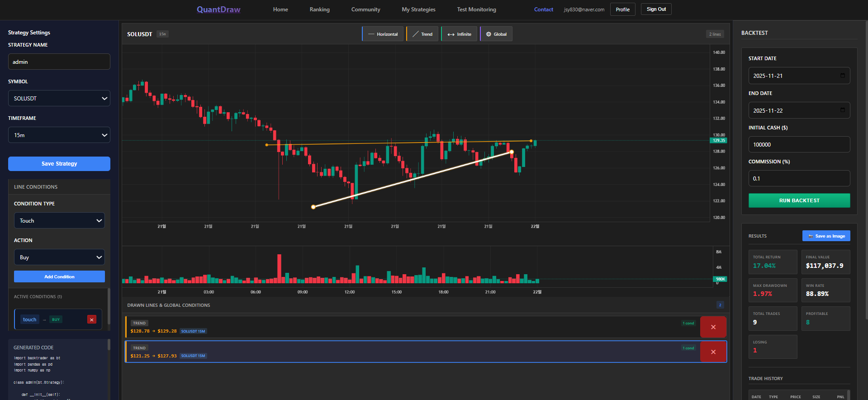The height and width of the screenshot is (400, 868).
Task: Click the drawn lines count badge 2
Action: click(720, 305)
